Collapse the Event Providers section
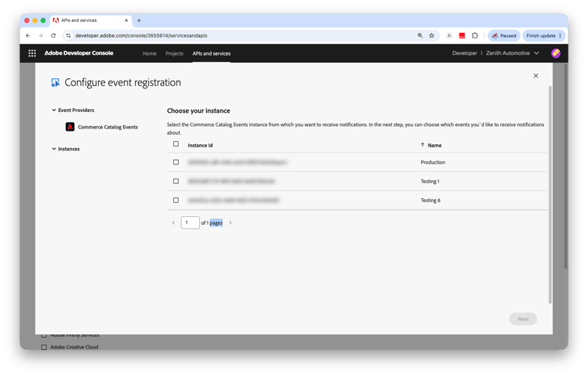Screen dimensions: 588x376 tap(54, 110)
